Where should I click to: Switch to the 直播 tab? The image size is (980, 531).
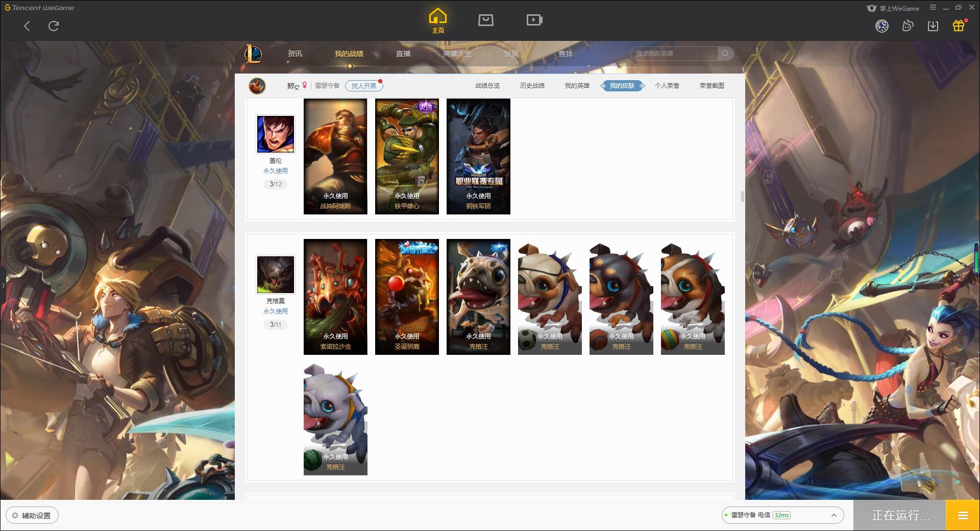click(403, 54)
